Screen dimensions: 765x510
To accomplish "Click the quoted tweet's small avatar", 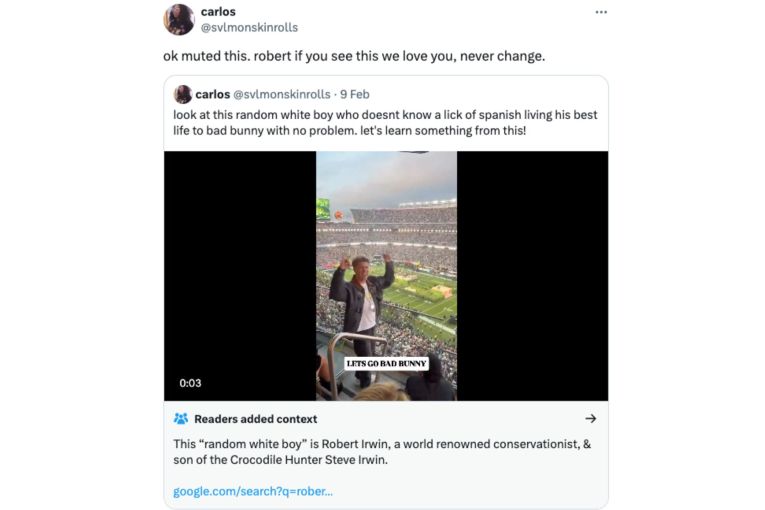I will (183, 94).
